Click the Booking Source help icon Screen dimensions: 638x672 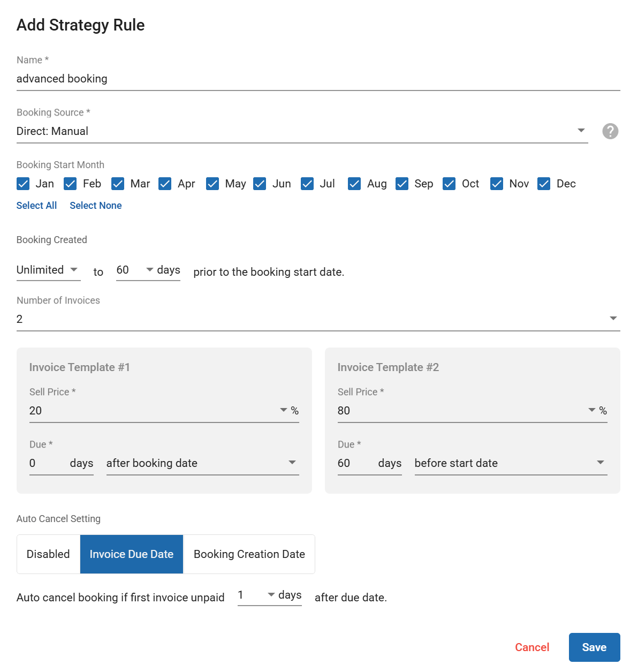(610, 131)
